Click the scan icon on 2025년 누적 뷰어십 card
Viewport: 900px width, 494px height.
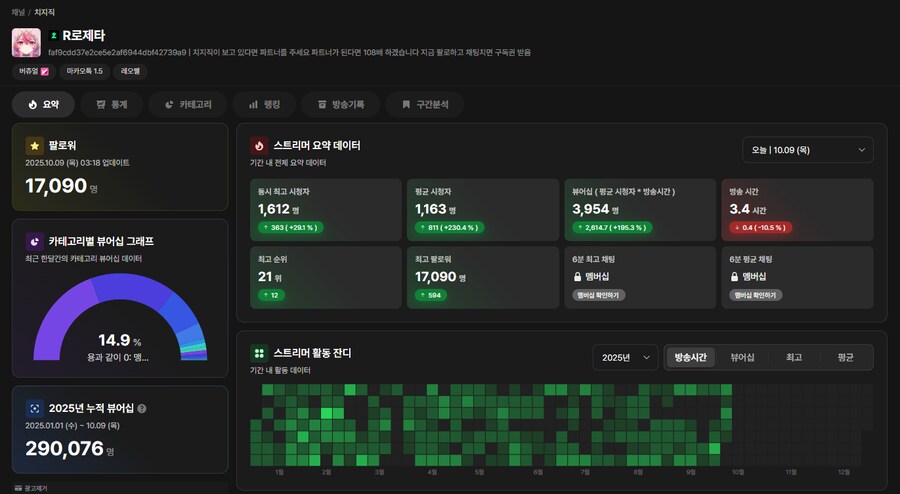(x=34, y=408)
